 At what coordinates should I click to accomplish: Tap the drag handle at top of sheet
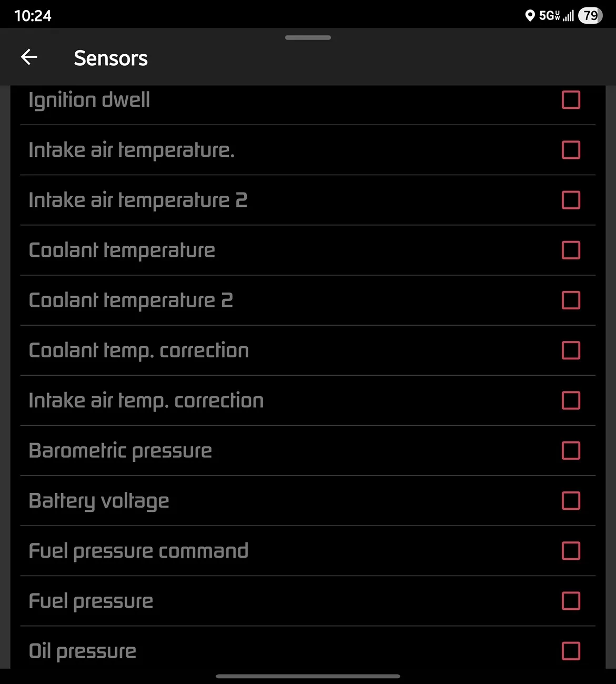(x=308, y=38)
